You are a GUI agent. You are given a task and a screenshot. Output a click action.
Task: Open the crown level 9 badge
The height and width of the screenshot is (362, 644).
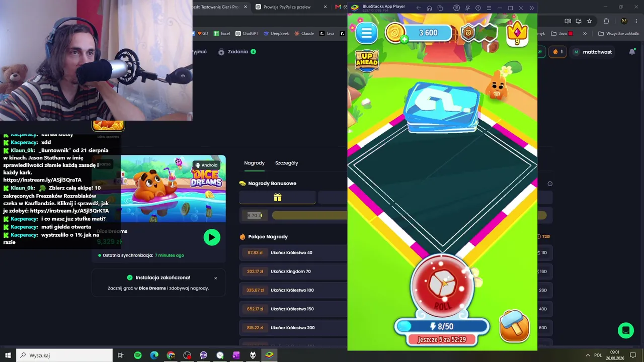(517, 33)
